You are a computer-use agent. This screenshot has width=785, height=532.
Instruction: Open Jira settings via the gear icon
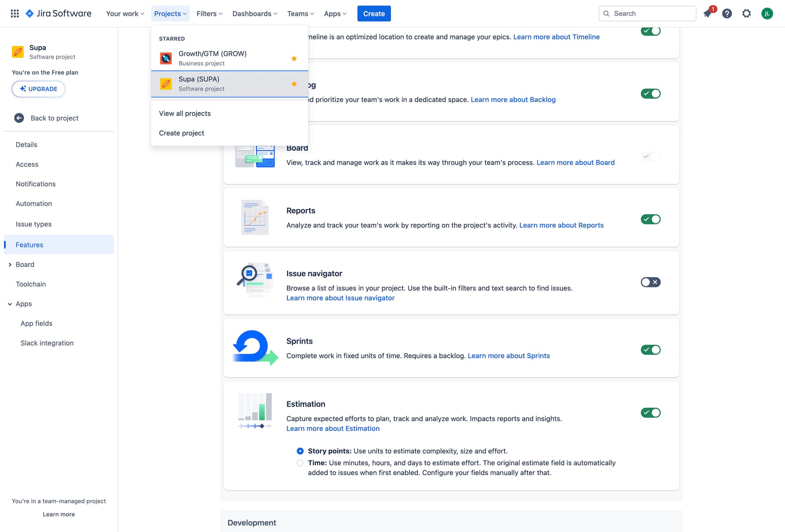747,13
